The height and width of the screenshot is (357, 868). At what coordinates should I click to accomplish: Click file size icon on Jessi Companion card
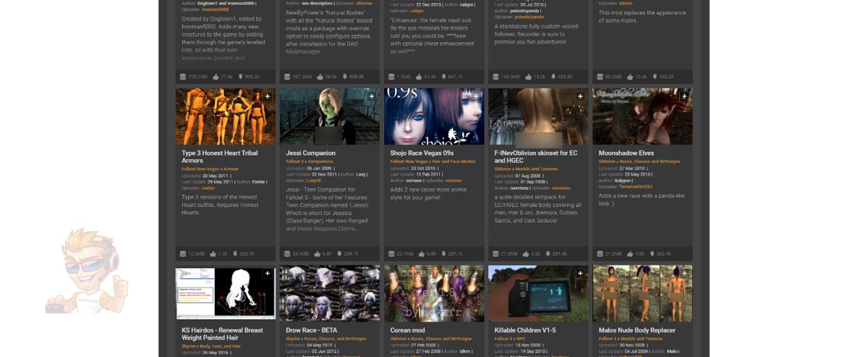[x=287, y=253]
